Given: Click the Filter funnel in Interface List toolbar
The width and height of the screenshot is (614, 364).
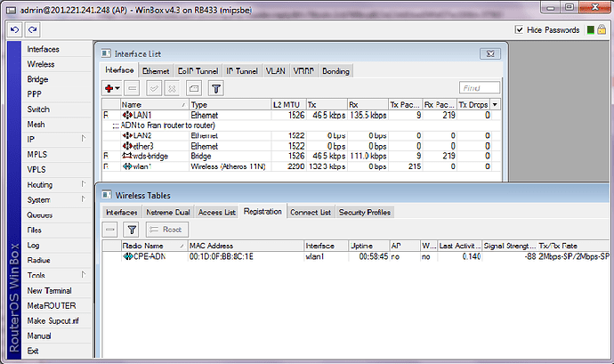Looking at the screenshot, I should click(216, 88).
